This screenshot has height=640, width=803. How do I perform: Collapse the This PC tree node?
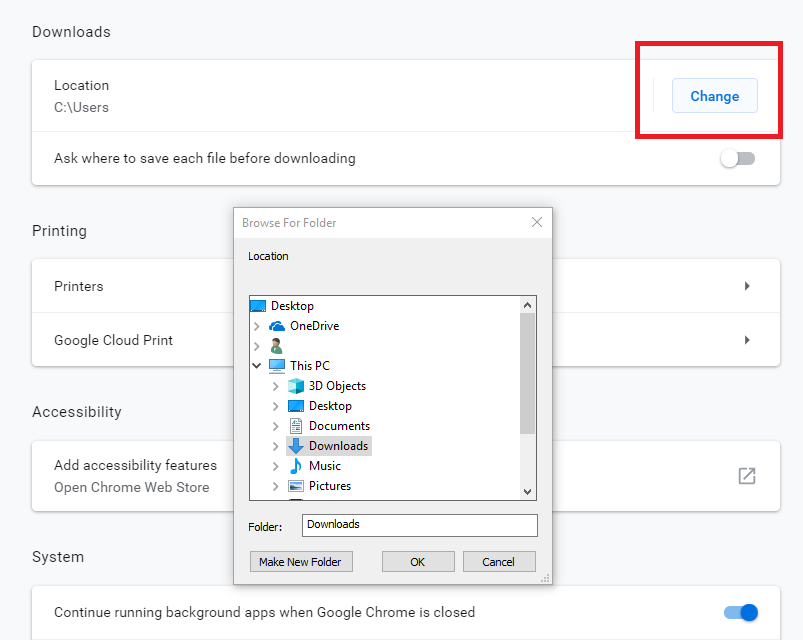coord(257,366)
